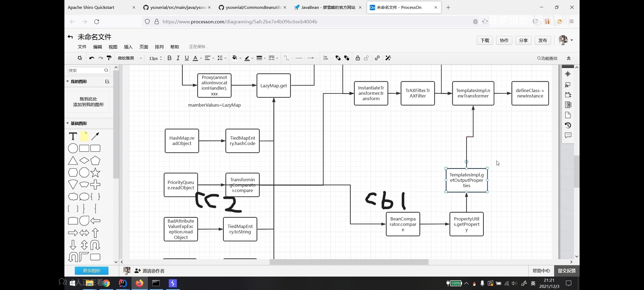The image size is (644, 290).
Task: Click in the shape 搜索 field
Action: click(x=85, y=70)
